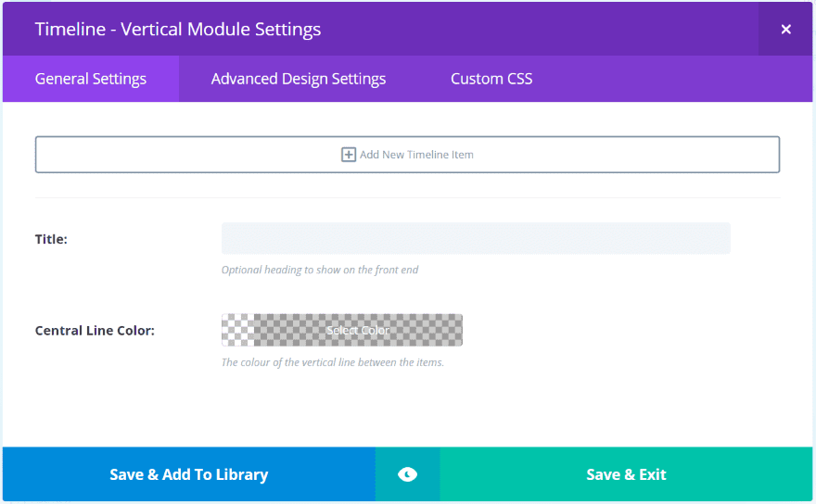This screenshot has width=816, height=504.
Task: Click Save & Add To Library
Action: 188,474
